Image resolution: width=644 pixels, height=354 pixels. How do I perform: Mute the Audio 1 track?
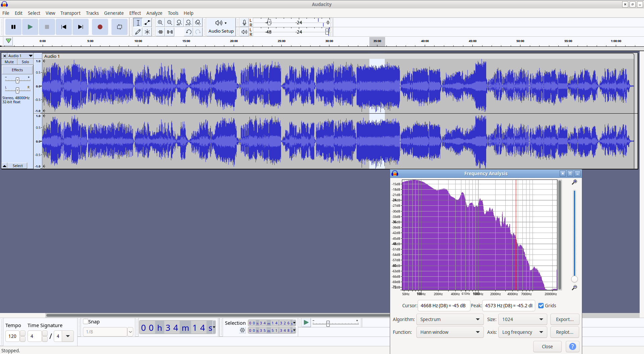pyautogui.click(x=9, y=62)
